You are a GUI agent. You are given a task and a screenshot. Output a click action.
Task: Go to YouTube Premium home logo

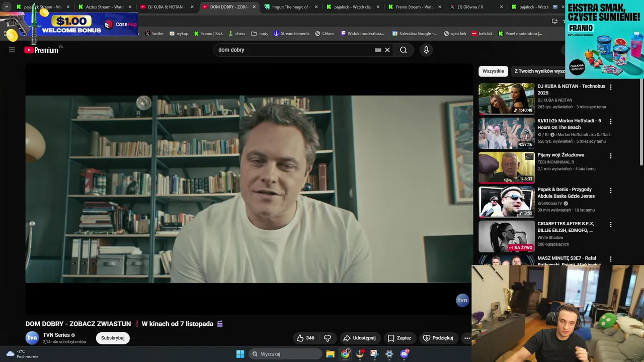(41, 50)
